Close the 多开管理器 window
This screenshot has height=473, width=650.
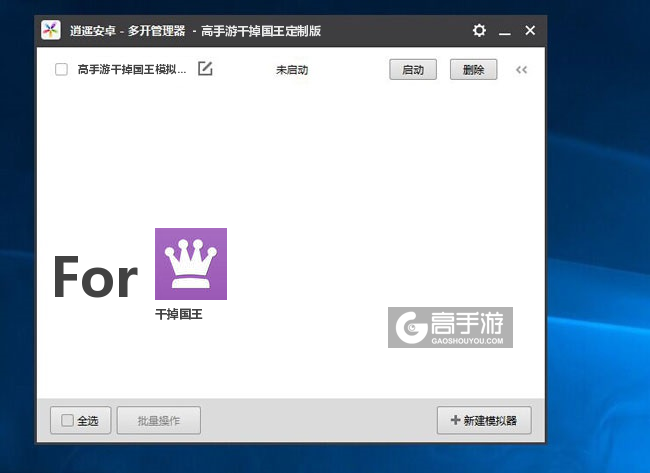[x=530, y=30]
